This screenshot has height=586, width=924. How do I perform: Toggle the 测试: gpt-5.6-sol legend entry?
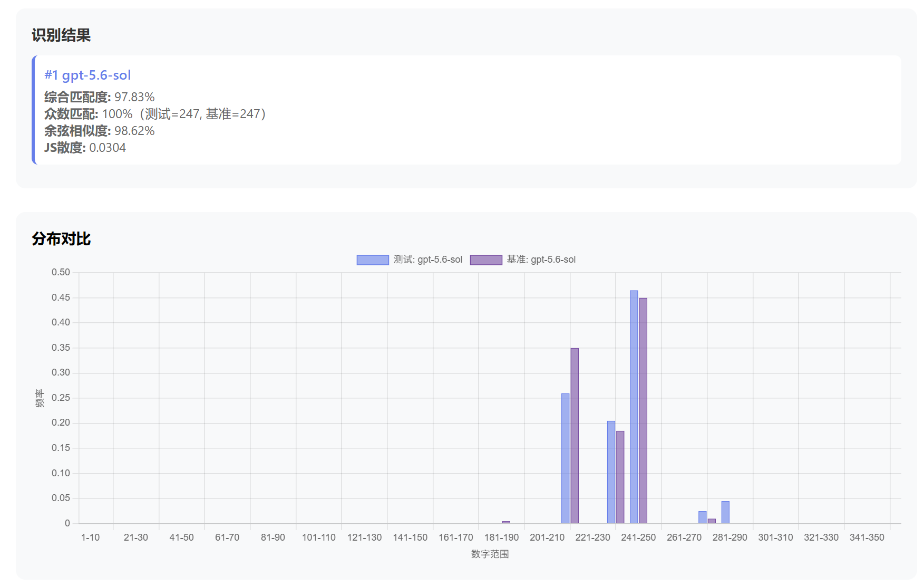pos(410,260)
